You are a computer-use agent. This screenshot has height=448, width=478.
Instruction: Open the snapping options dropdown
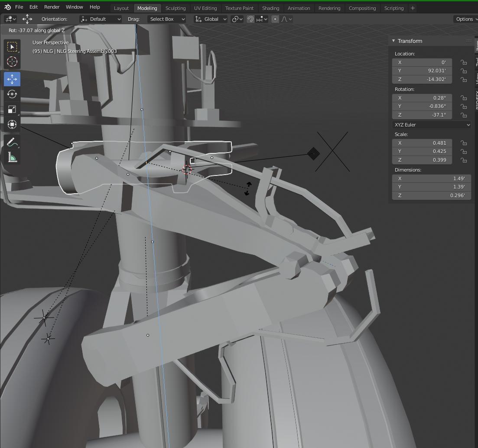262,19
